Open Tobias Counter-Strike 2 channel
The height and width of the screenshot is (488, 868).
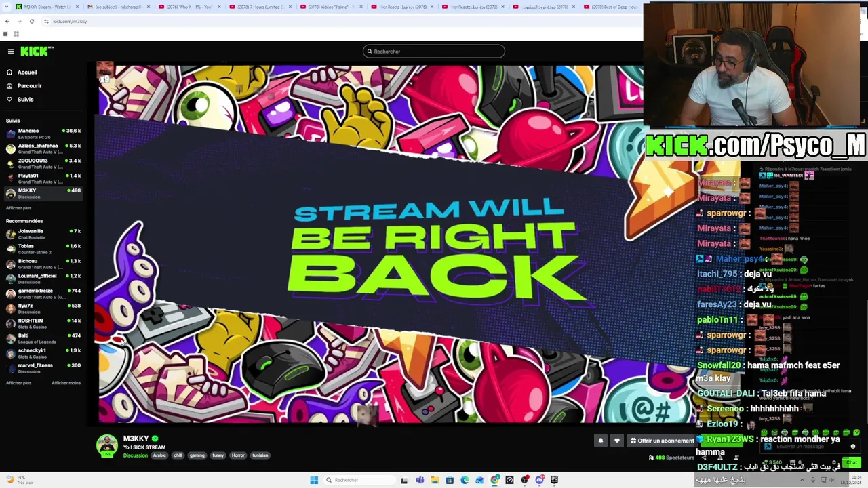click(x=43, y=249)
